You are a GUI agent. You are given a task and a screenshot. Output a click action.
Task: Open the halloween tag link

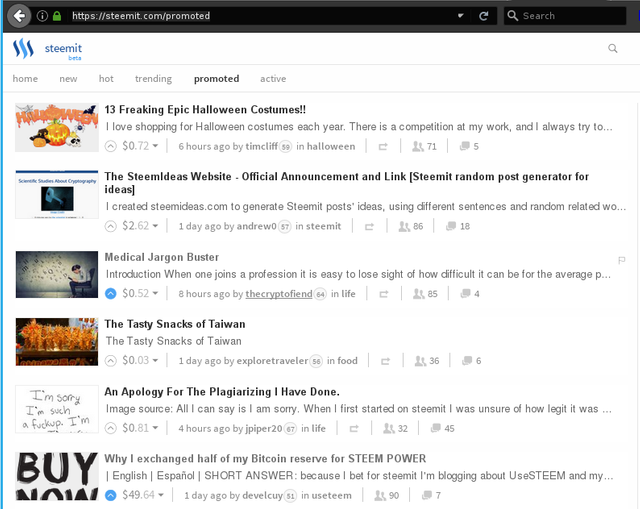pos(331,146)
